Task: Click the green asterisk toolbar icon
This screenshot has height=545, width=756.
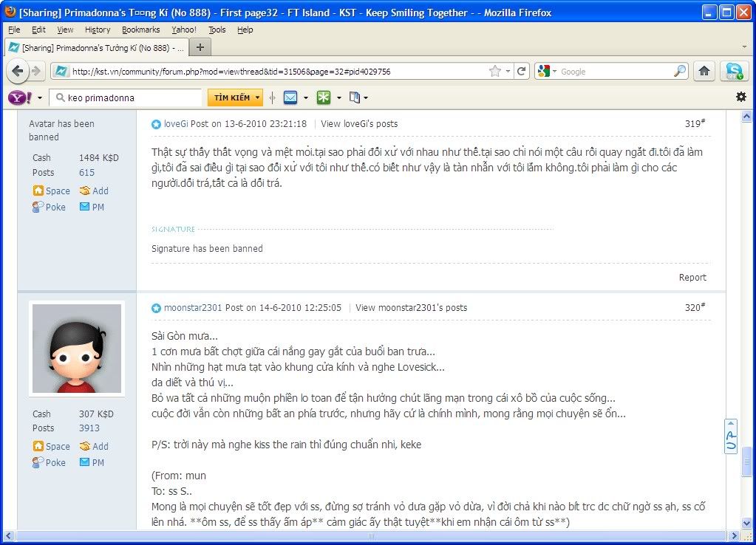Action: coord(324,97)
